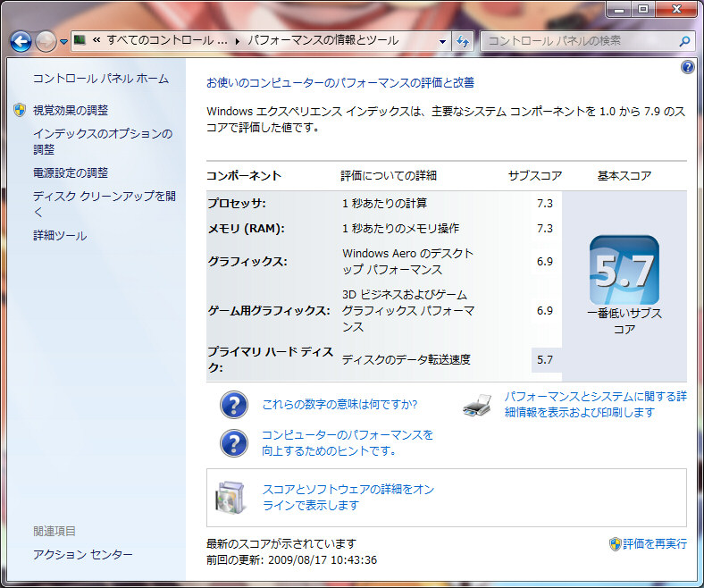The width and height of the screenshot is (704, 588).
Task: Click the control panel search field
Action: 579,41
